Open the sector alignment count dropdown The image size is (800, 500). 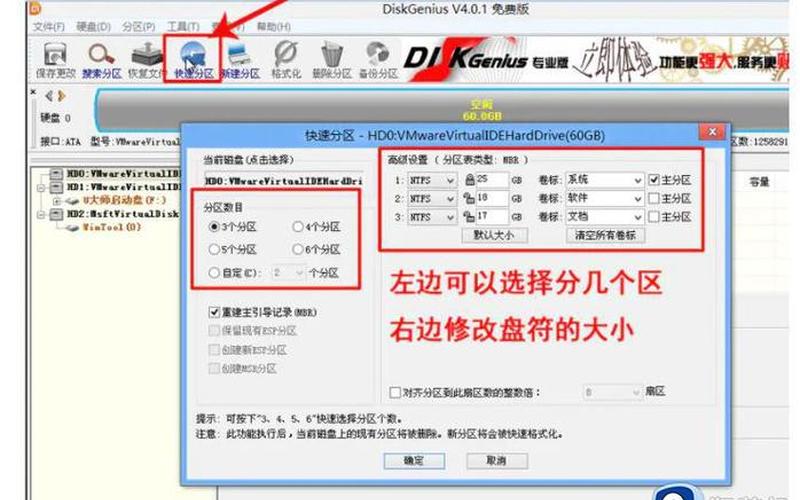pos(612,392)
